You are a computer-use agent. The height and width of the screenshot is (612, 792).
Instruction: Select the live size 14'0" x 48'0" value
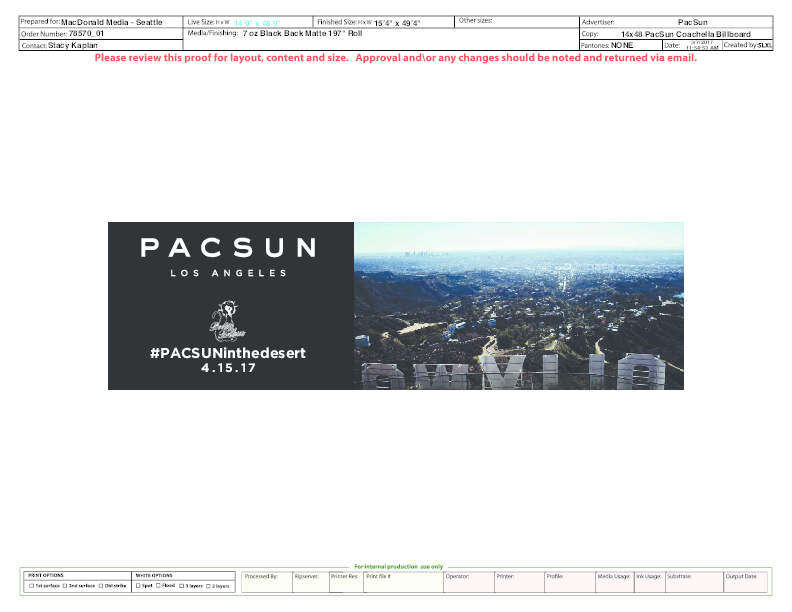(x=257, y=23)
